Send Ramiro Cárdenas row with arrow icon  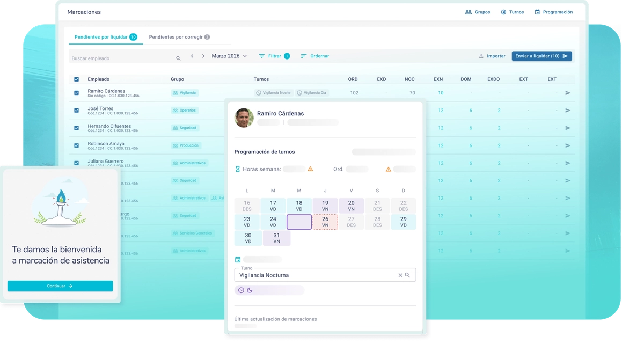pyautogui.click(x=568, y=93)
